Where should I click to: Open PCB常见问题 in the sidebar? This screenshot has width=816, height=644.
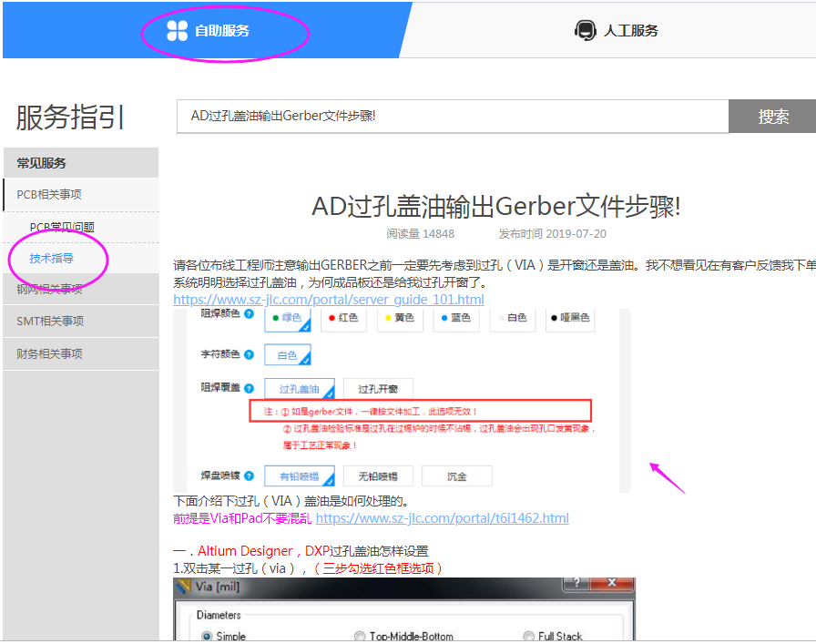[x=62, y=227]
